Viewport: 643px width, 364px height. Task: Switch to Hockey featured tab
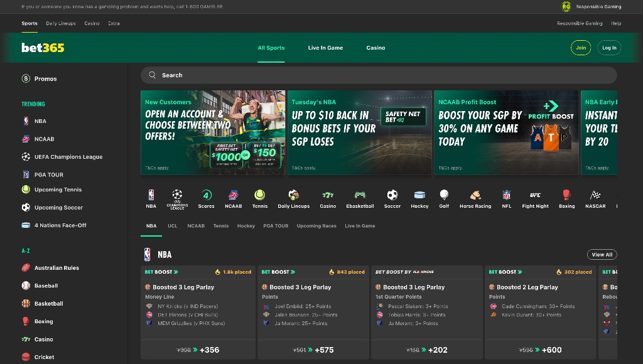(246, 226)
